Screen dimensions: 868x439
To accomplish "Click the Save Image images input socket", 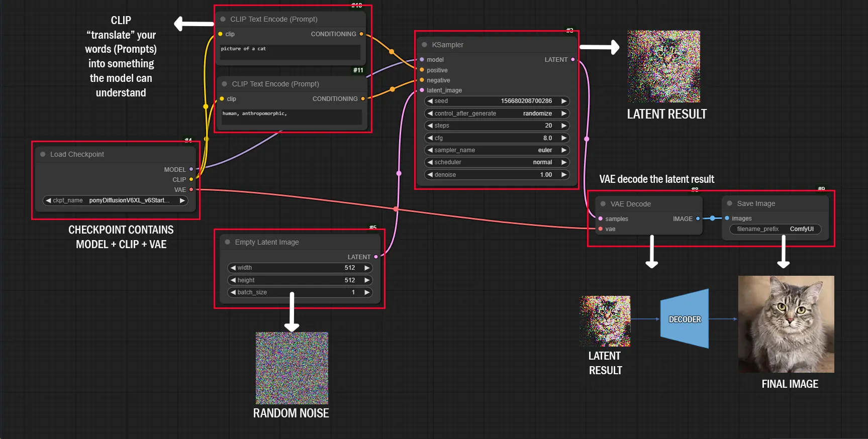I will coord(727,218).
